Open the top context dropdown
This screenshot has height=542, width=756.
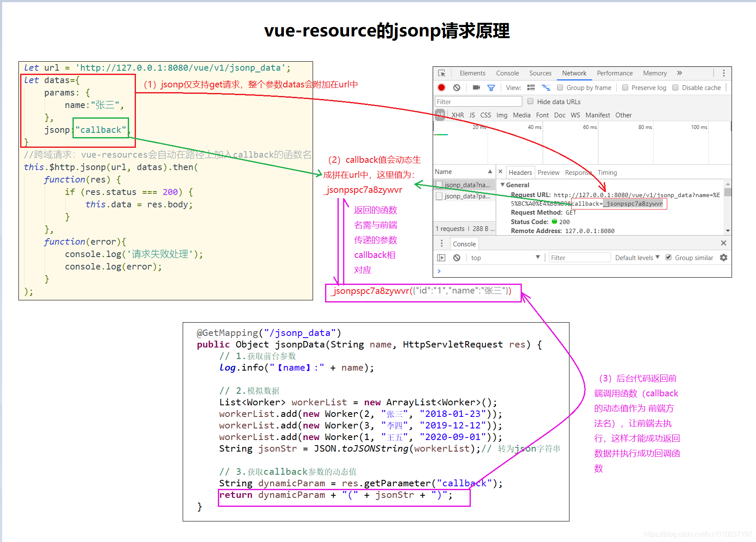(505, 258)
